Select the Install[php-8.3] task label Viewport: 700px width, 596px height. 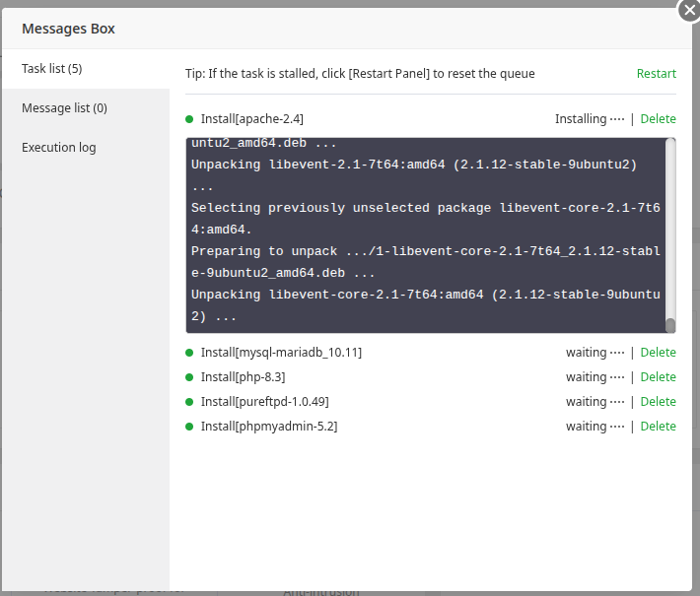(243, 377)
